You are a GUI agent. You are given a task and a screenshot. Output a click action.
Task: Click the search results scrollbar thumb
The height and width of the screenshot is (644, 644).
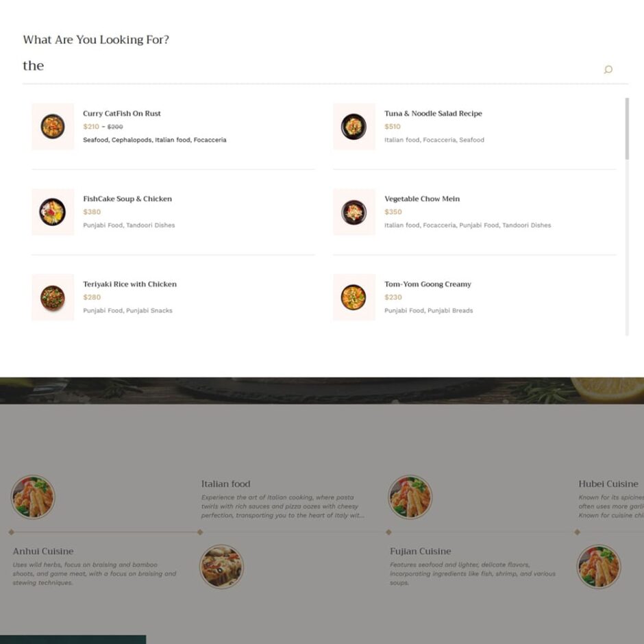(x=627, y=129)
